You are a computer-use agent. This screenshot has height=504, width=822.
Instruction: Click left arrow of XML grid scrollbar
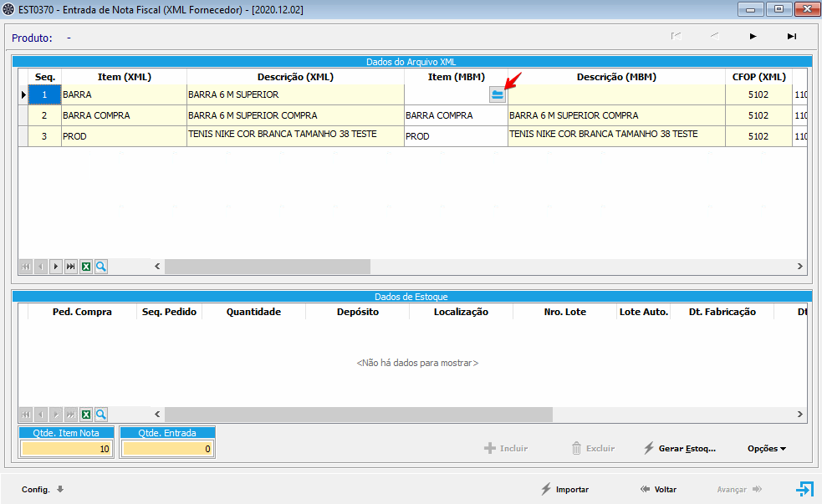(x=157, y=267)
